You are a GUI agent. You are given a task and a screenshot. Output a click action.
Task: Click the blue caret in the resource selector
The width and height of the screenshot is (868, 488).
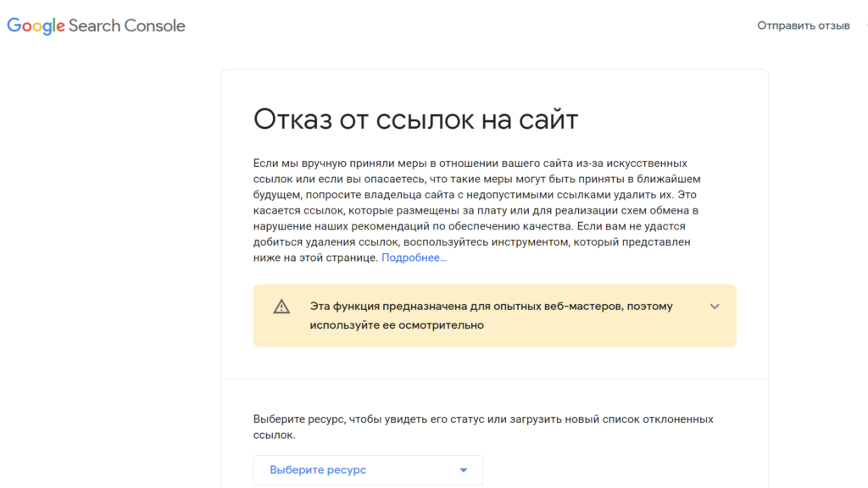(x=463, y=470)
